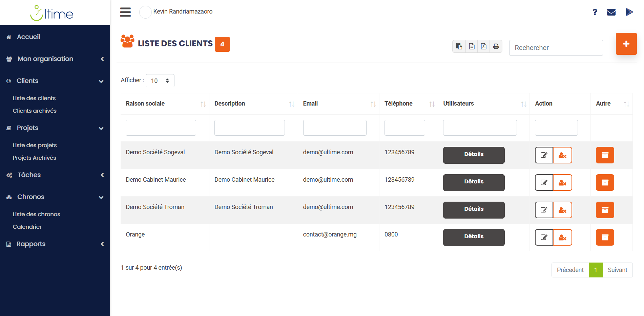The width and height of the screenshot is (644, 316).
Task: Export client list as PDF icon
Action: pos(484,46)
